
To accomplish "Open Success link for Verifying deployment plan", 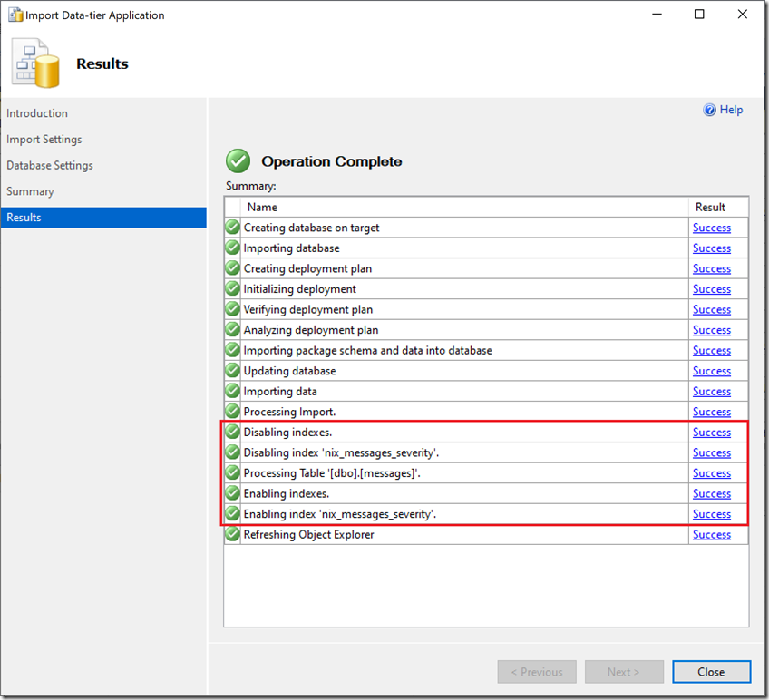I will tap(712, 309).
